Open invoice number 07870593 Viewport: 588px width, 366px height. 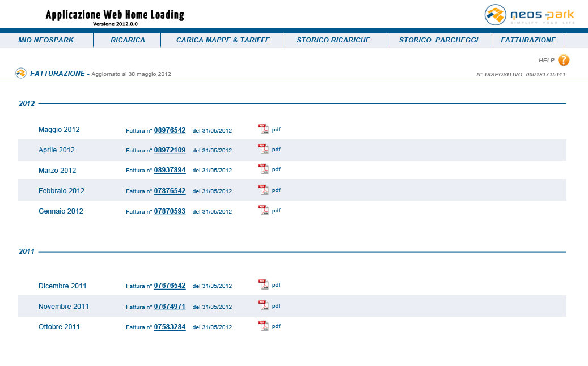[170, 211]
